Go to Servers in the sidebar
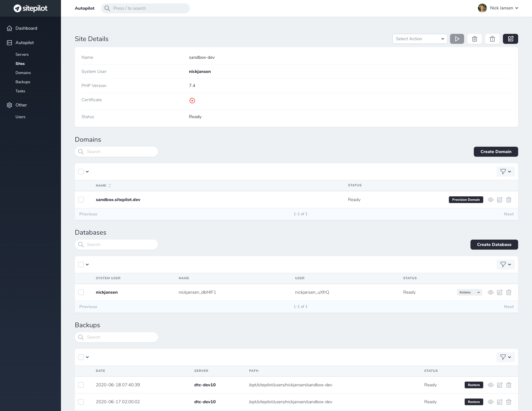 22,54
